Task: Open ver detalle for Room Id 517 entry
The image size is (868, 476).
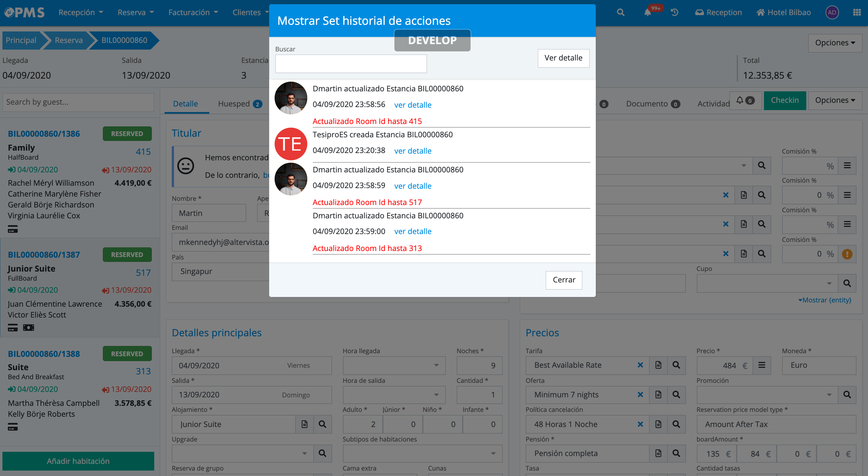Action: pos(413,186)
